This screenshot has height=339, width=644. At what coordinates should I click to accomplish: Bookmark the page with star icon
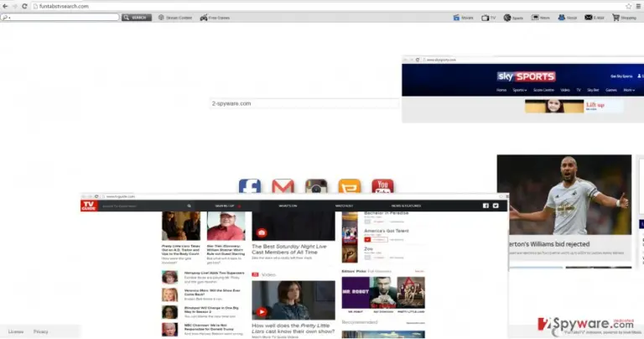click(628, 6)
